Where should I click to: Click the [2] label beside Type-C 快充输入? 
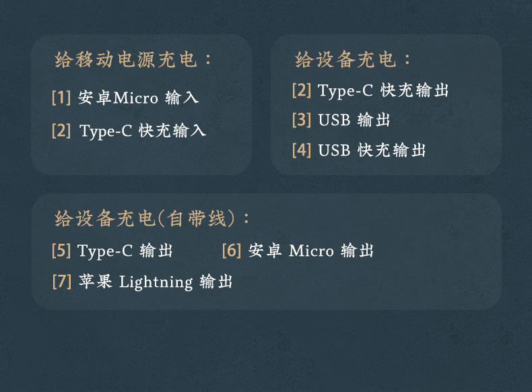click(x=61, y=131)
